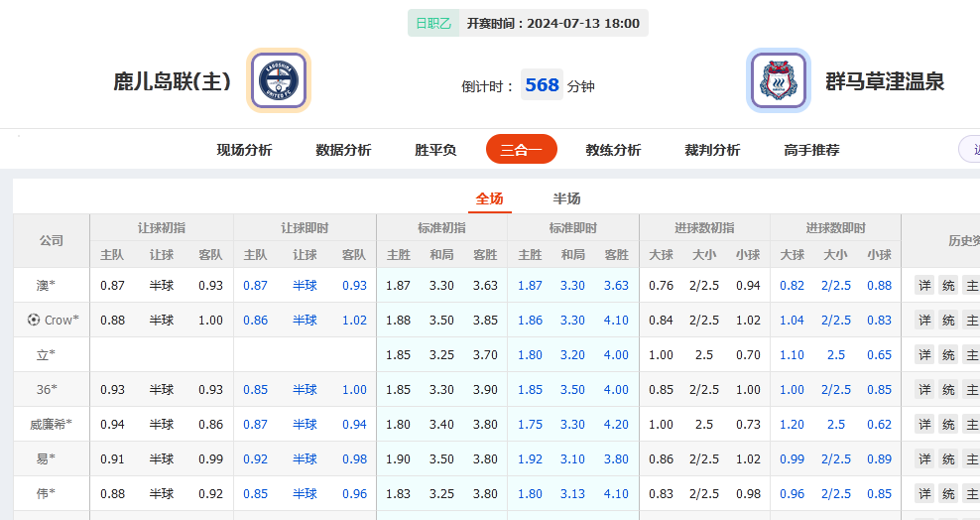Click the 统 button in the Crow* row
This screenshot has height=520, width=980.
(948, 321)
